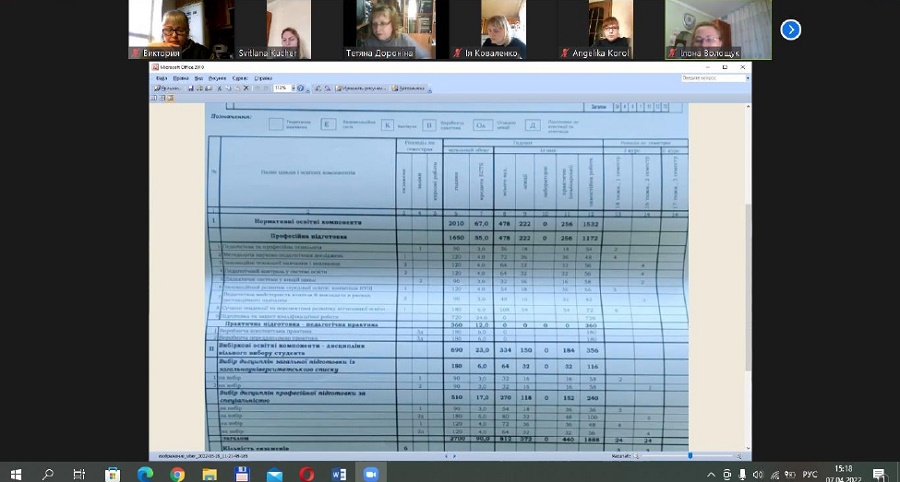Click the Windows search magnifier icon
Screen dimensions: 900x482
click(x=48, y=473)
